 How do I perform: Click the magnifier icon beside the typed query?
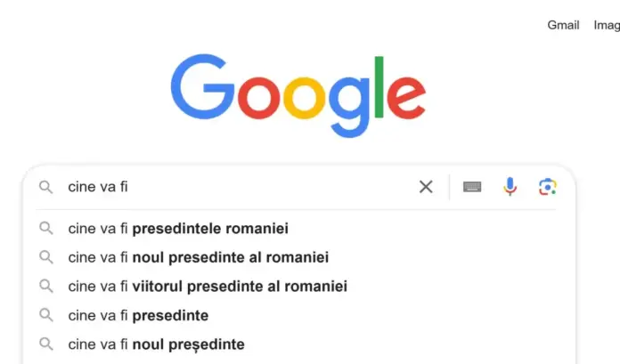click(x=45, y=187)
